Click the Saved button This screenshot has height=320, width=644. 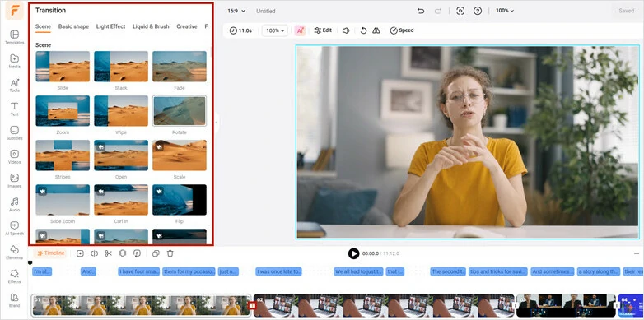point(627,11)
